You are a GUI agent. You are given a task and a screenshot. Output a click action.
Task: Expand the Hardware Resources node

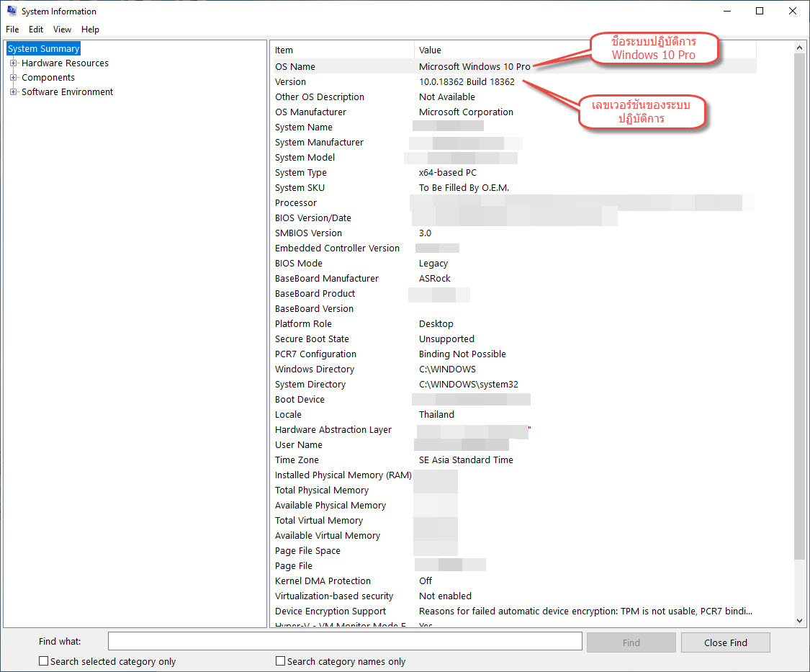[x=14, y=63]
